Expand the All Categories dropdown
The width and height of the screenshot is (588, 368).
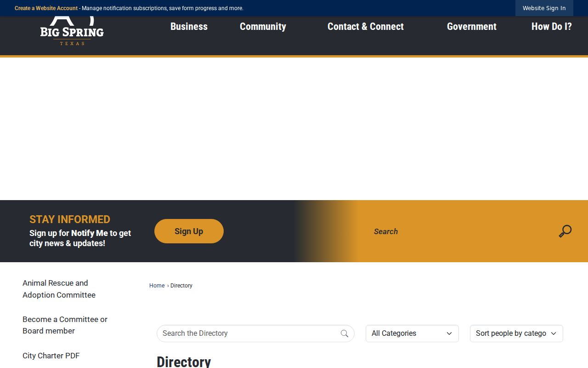click(412, 333)
